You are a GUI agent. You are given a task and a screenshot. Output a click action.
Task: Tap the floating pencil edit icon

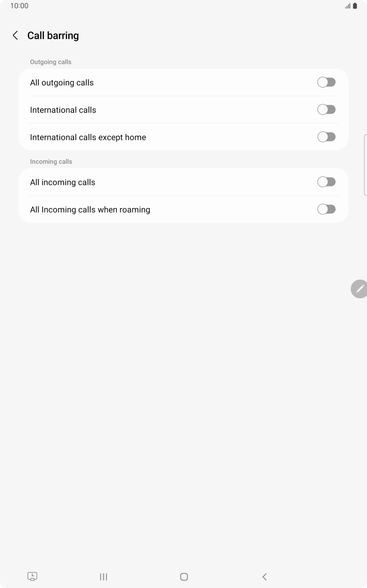click(x=359, y=289)
